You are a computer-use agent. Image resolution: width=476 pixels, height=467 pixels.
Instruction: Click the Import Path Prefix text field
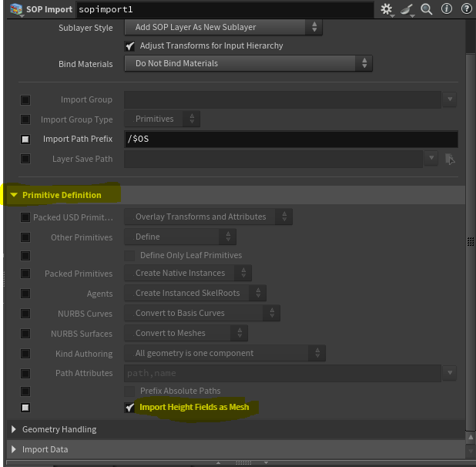coord(290,139)
